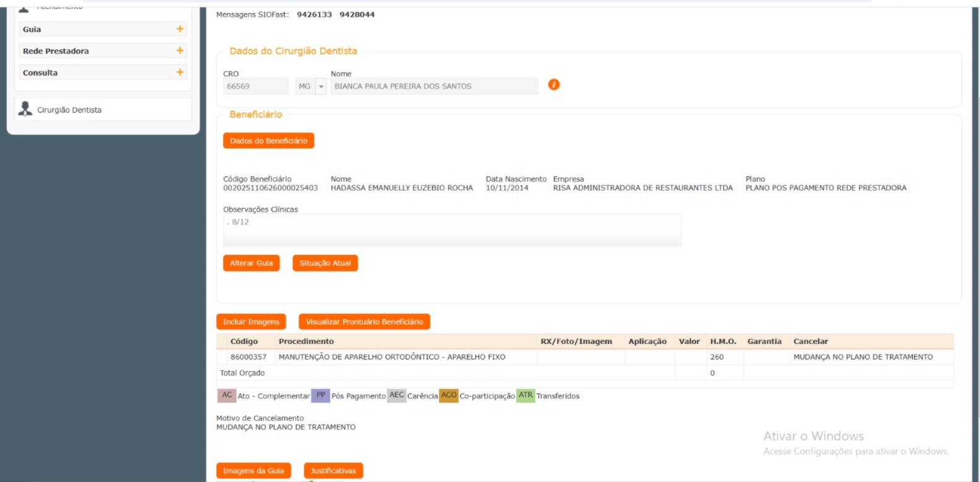The width and height of the screenshot is (980, 482).
Task: Click the CRO number field 66569
Action: (x=256, y=87)
